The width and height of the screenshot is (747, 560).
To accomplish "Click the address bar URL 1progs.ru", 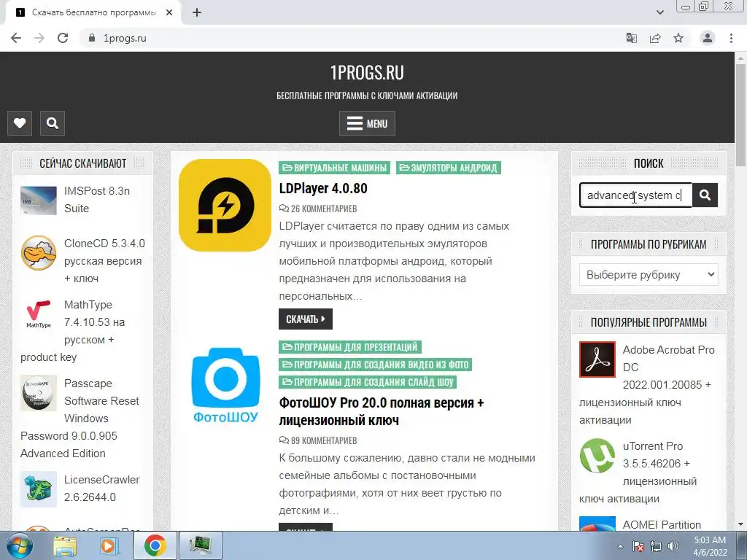I will pos(125,38).
